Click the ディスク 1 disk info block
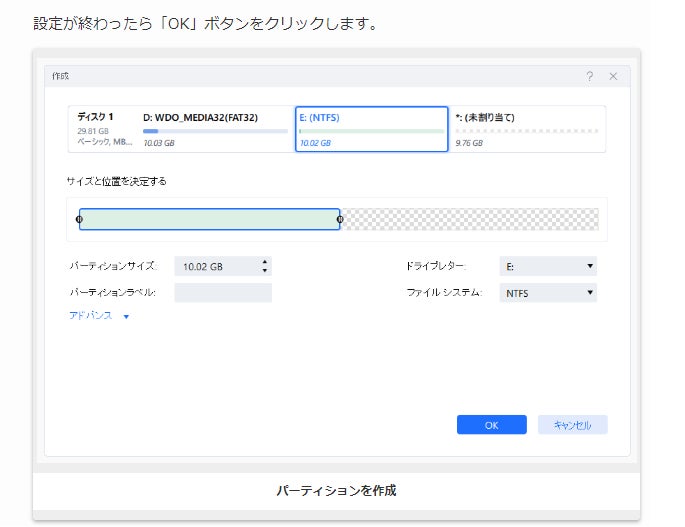Image resolution: width=685 pixels, height=527 pixels. click(103, 129)
